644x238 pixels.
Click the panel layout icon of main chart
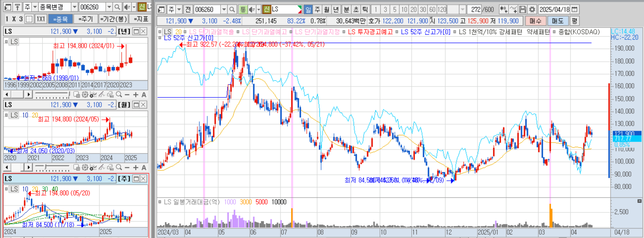click(x=161, y=10)
